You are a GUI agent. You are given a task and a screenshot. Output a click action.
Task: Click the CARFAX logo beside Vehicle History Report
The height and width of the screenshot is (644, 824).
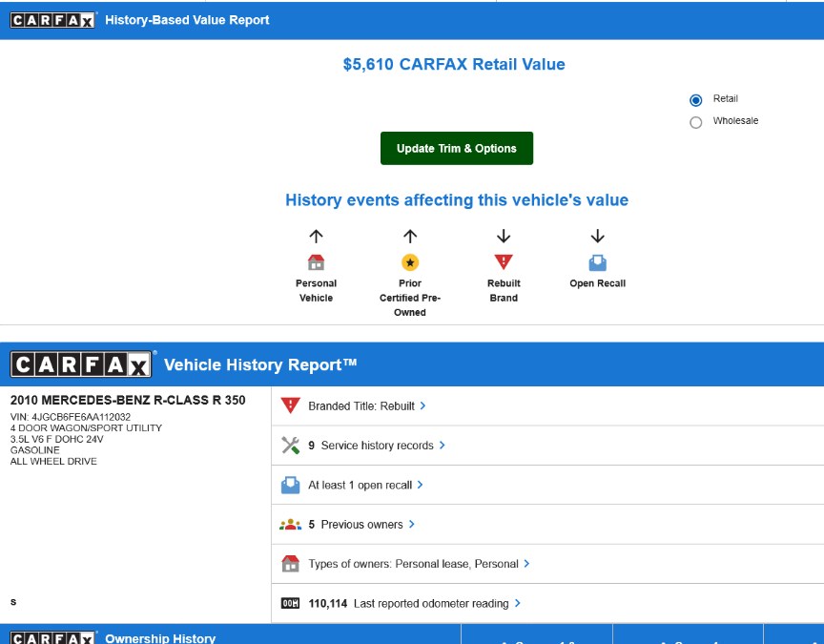tap(81, 364)
